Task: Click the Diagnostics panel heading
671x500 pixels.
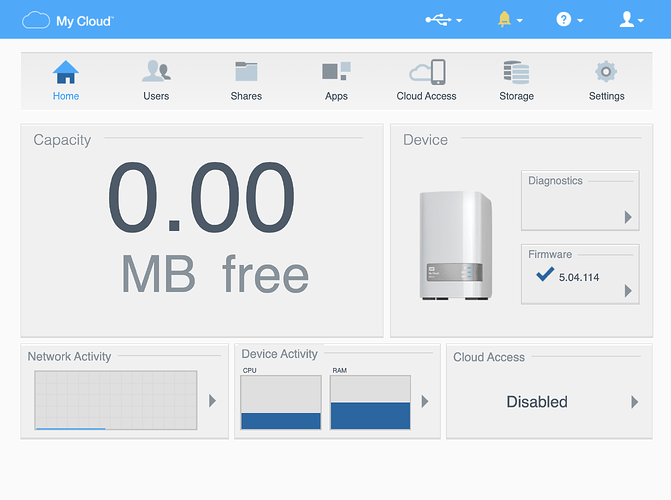Action: click(x=555, y=181)
